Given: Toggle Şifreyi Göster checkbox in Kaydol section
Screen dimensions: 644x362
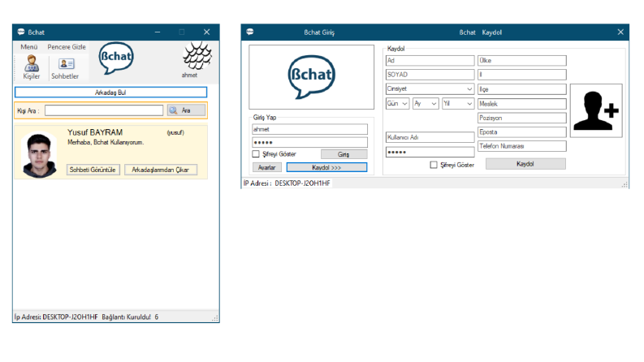Looking at the screenshot, I should [x=434, y=165].
